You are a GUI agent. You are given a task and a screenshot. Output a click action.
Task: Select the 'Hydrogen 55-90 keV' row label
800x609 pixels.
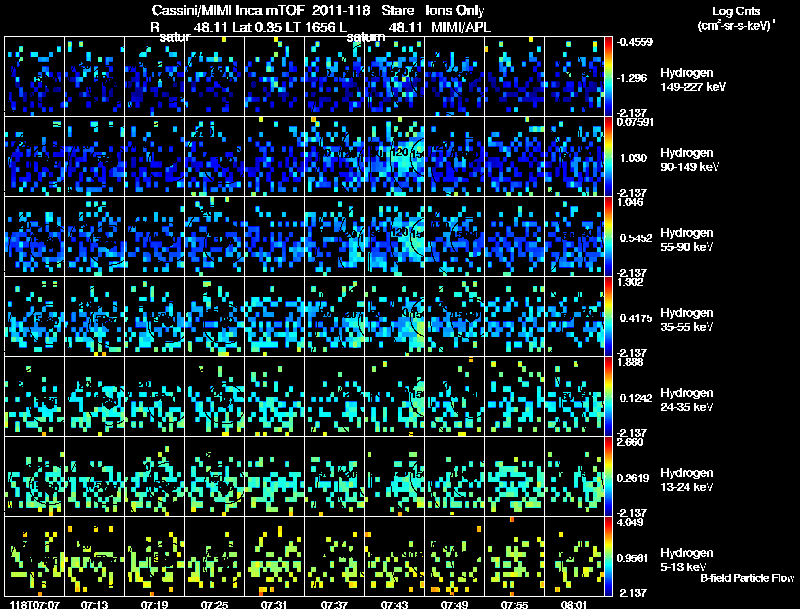(x=687, y=240)
